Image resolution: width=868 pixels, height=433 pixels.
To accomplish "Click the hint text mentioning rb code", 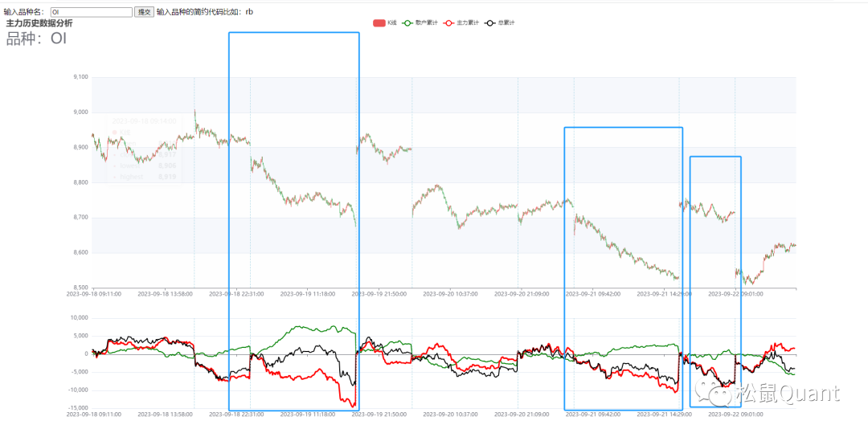I will 205,12.
